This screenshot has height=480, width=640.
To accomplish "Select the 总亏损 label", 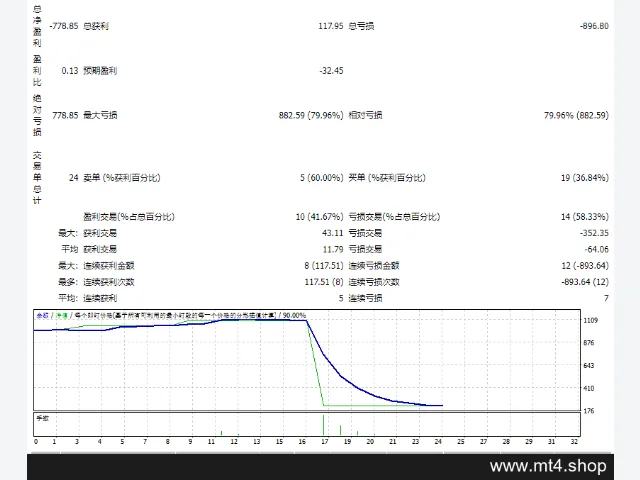I will pos(361,26).
